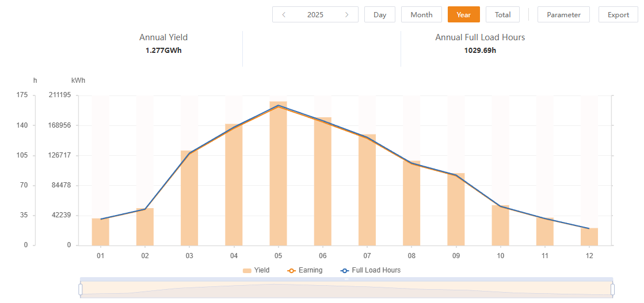The image size is (644, 303).
Task: Switch to the Total view tab
Action: (x=502, y=15)
